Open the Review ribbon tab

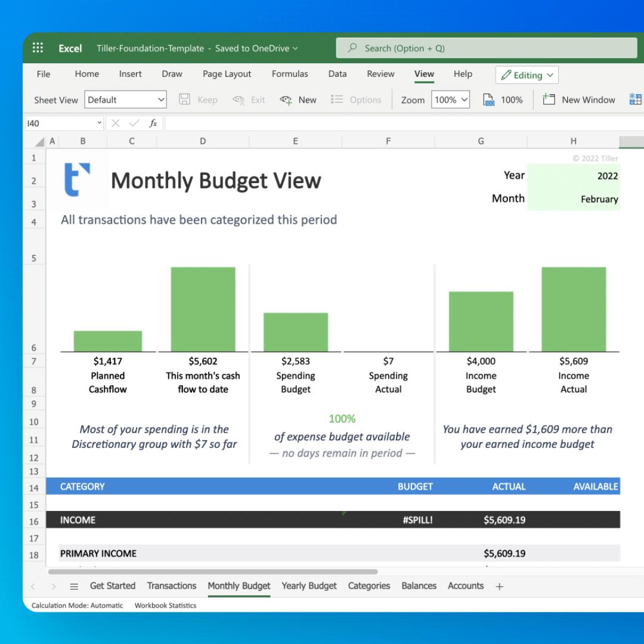tap(380, 74)
